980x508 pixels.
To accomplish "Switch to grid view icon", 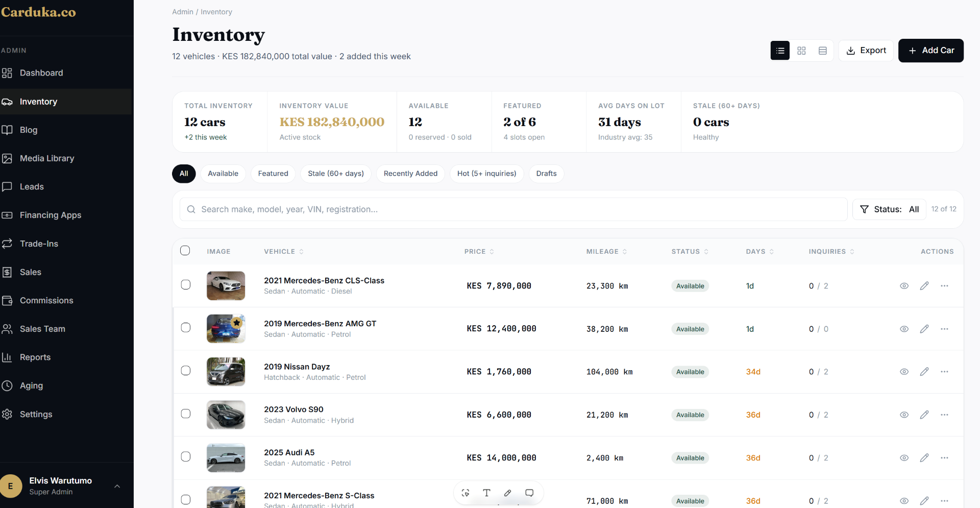I will [801, 51].
